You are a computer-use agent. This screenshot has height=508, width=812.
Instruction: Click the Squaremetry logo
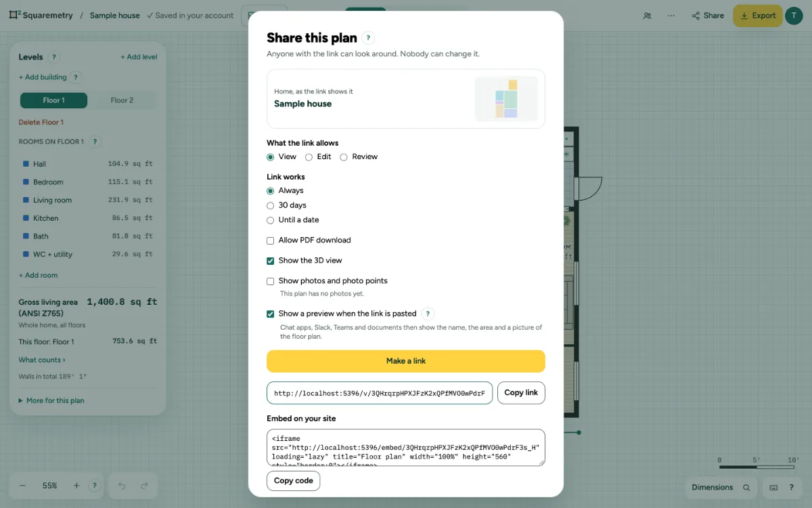[41, 15]
